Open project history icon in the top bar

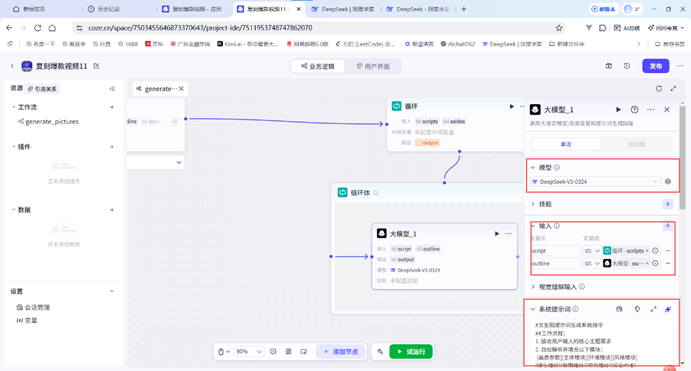[627, 66]
